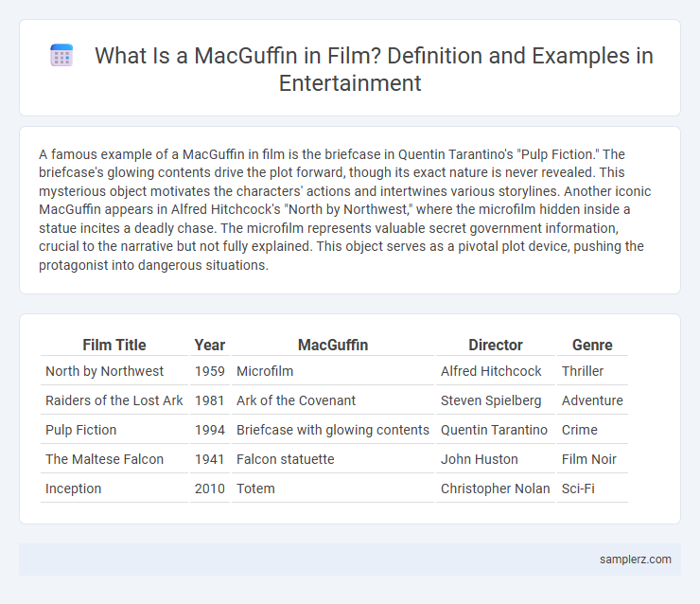Click The Maltese Falcon cell

coord(114,459)
